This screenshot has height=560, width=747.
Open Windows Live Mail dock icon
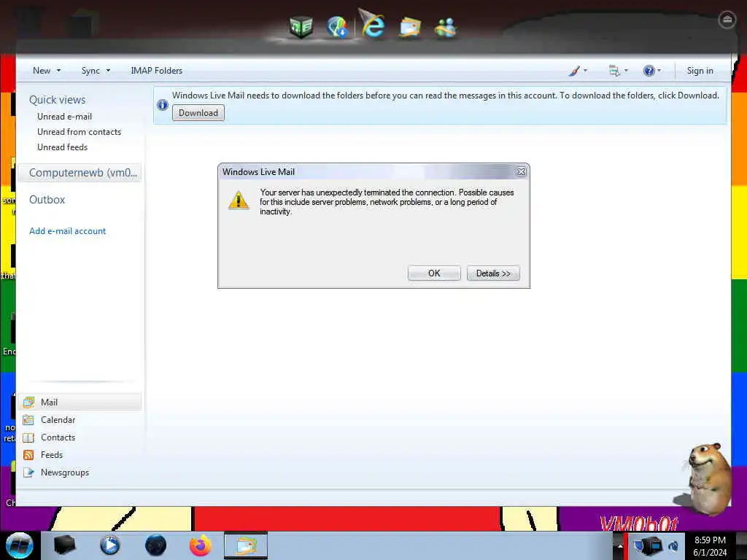pos(410,27)
